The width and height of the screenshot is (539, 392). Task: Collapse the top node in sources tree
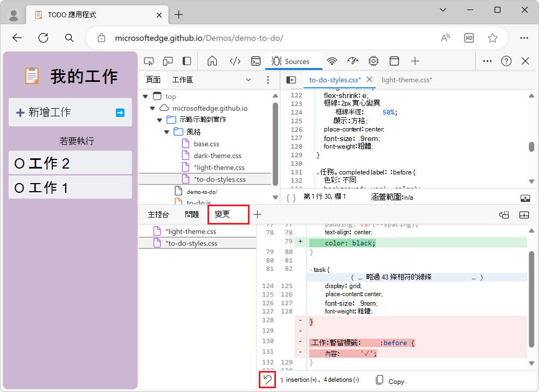[144, 96]
